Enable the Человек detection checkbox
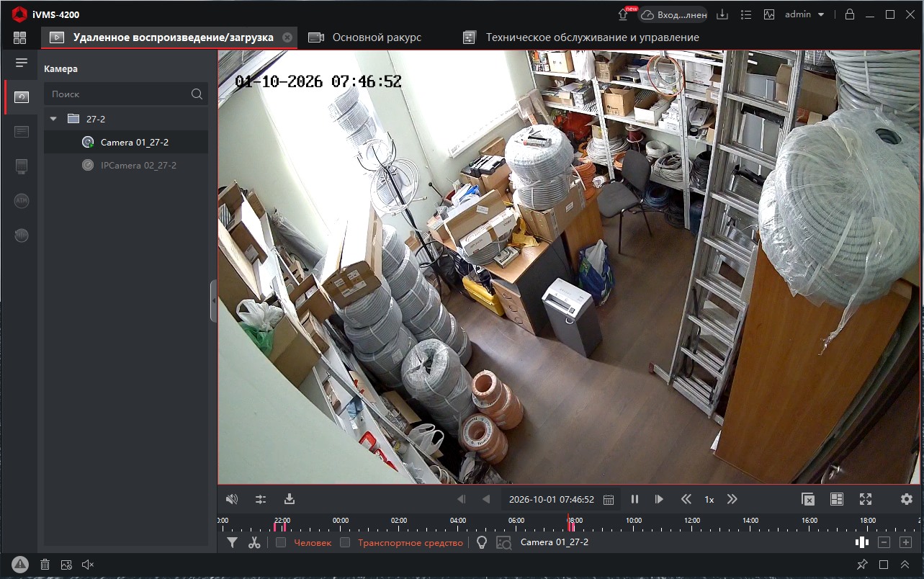Screen dimensions: 924x579 tap(281, 542)
